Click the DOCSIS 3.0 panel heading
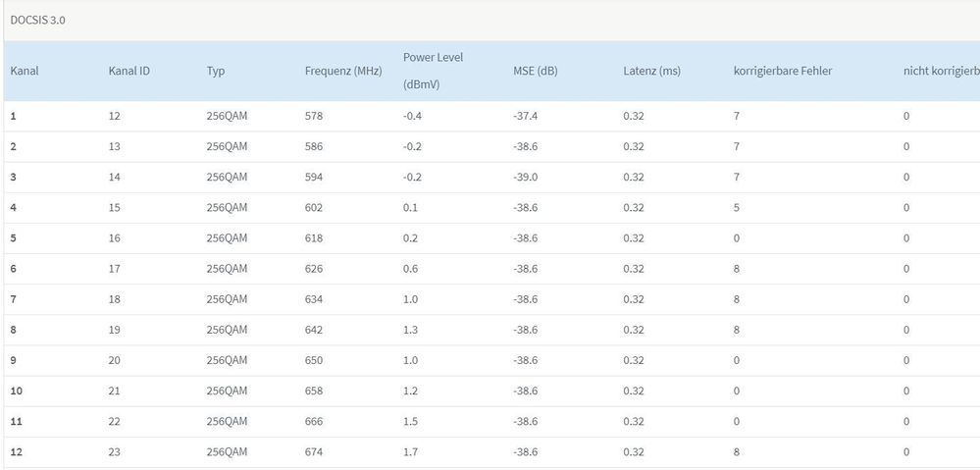 coord(38,20)
